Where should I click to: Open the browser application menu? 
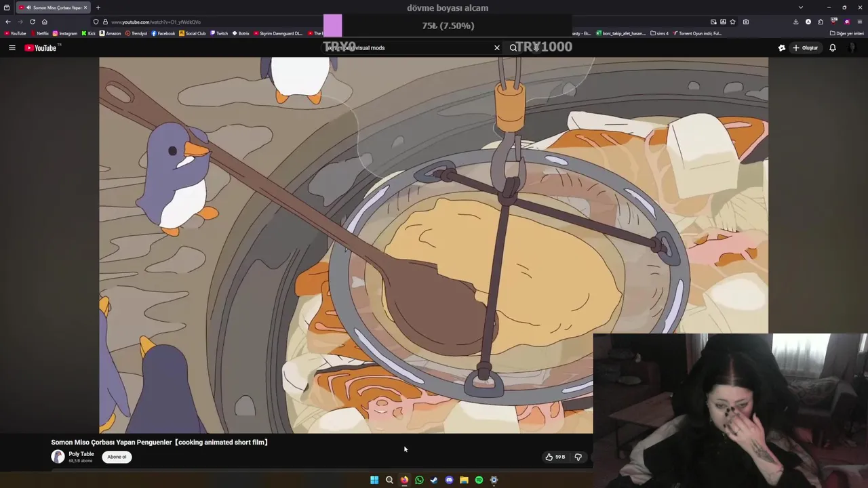860,22
